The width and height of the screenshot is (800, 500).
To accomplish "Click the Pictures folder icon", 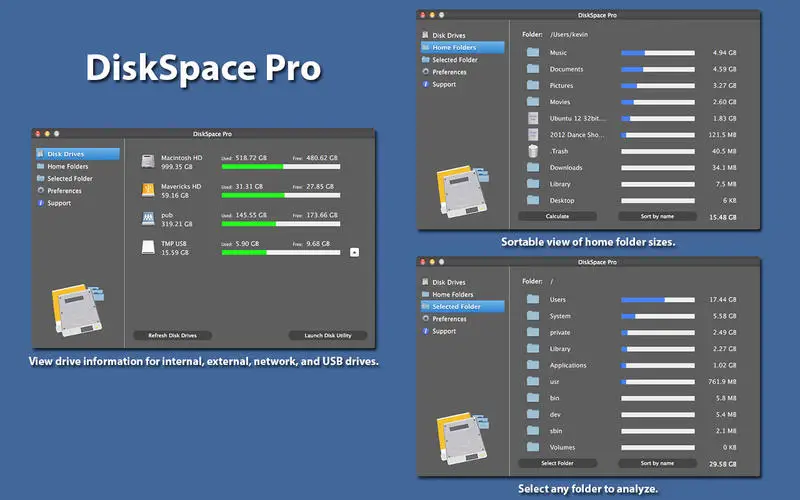I will pos(533,85).
